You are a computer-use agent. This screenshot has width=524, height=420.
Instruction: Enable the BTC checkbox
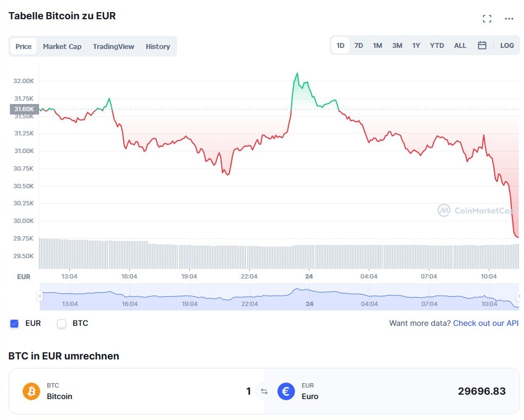point(62,324)
